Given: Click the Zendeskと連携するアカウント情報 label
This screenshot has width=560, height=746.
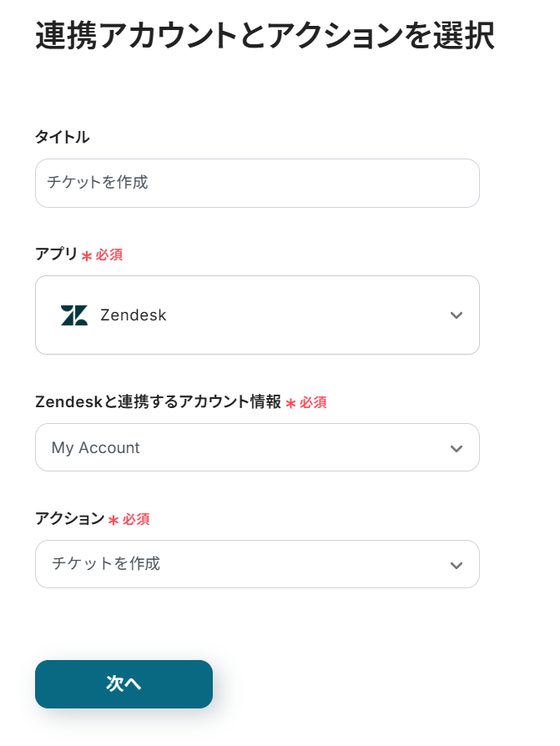Looking at the screenshot, I should (x=159, y=402).
